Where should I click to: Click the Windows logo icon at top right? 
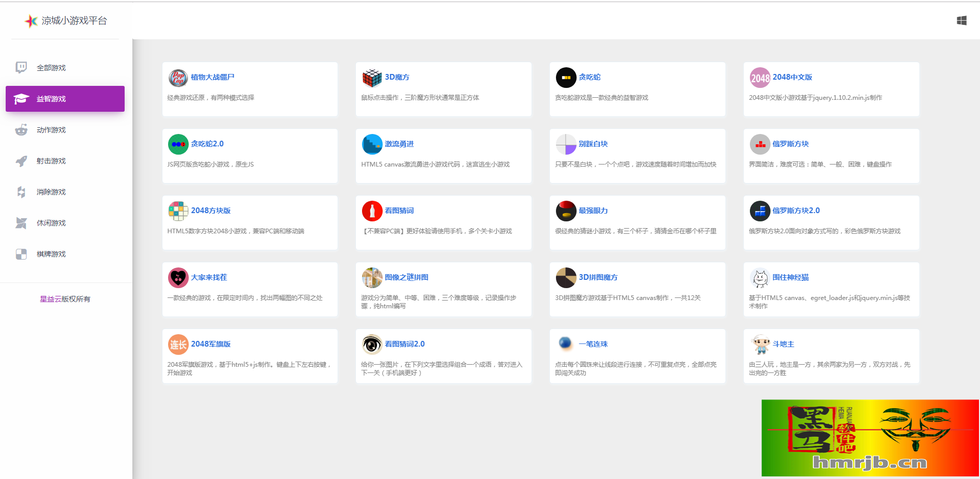pos(961,21)
